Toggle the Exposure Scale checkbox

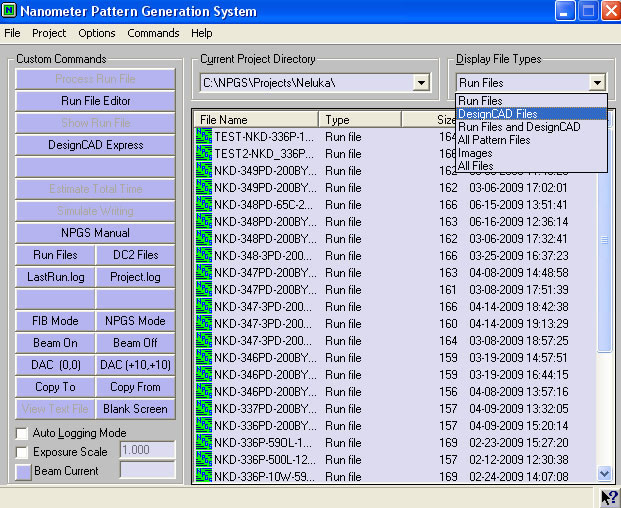(x=22, y=451)
